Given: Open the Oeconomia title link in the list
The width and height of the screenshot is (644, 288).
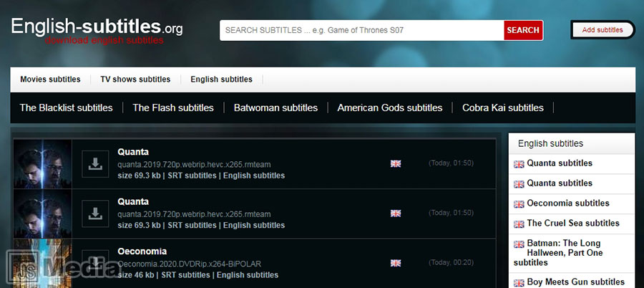Looking at the screenshot, I should (x=142, y=251).
